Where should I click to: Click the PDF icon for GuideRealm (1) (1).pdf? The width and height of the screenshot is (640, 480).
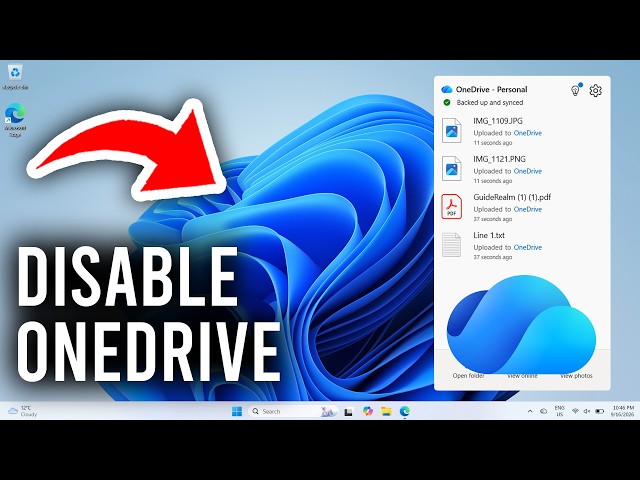click(452, 207)
